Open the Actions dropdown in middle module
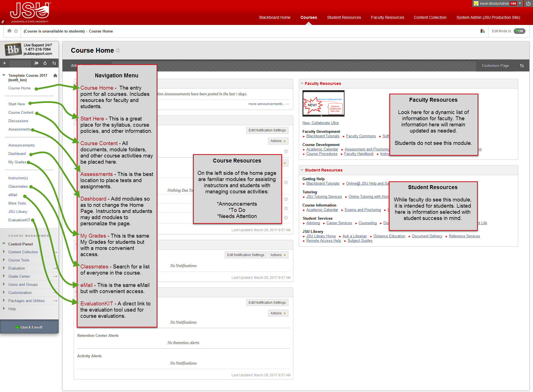 [278, 255]
